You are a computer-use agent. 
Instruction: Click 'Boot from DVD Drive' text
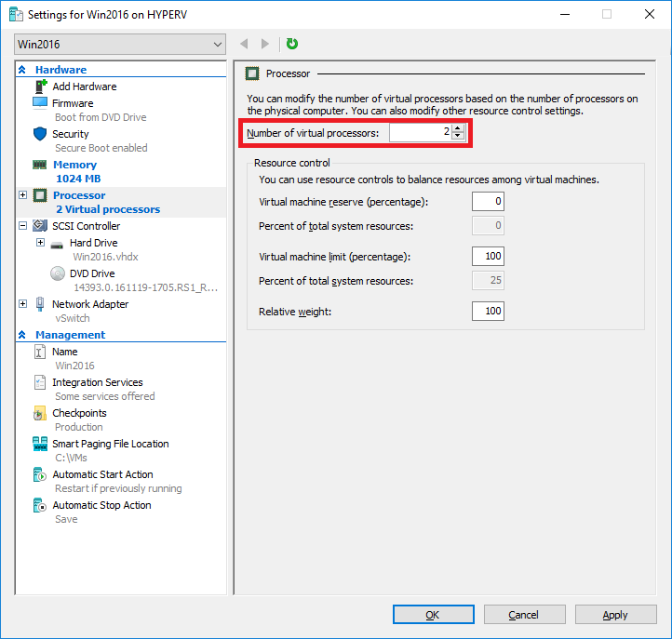pyautogui.click(x=101, y=117)
